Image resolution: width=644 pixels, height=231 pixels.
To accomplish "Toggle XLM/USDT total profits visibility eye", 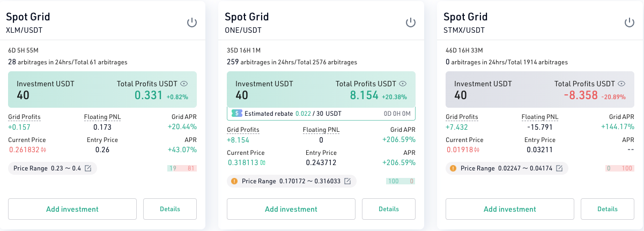I will click(x=184, y=84).
